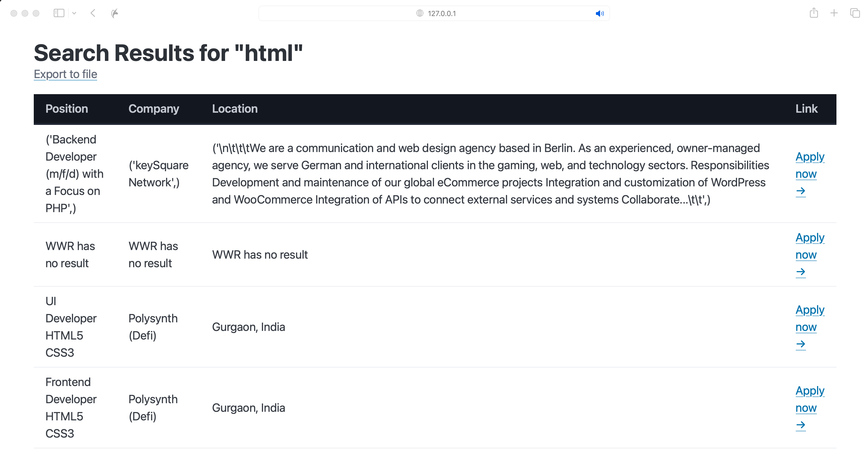The height and width of the screenshot is (468, 868).
Task: Focus the 127.0.0.1 address field
Action: tap(441, 14)
